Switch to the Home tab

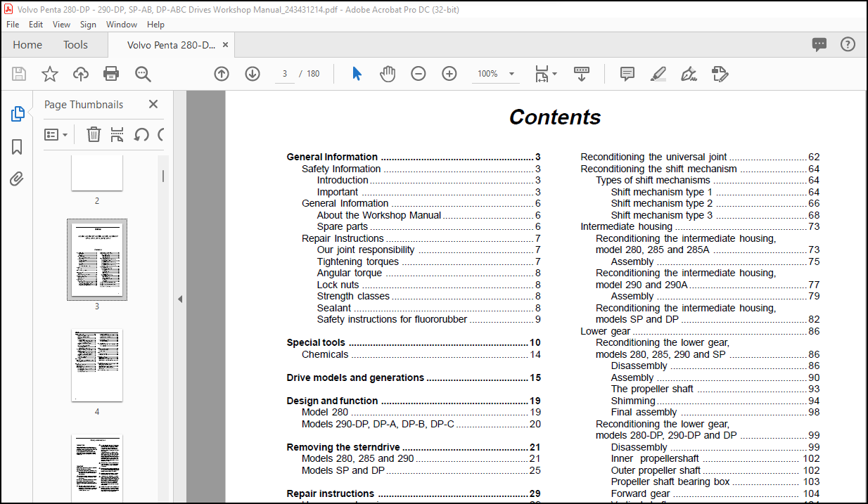27,45
